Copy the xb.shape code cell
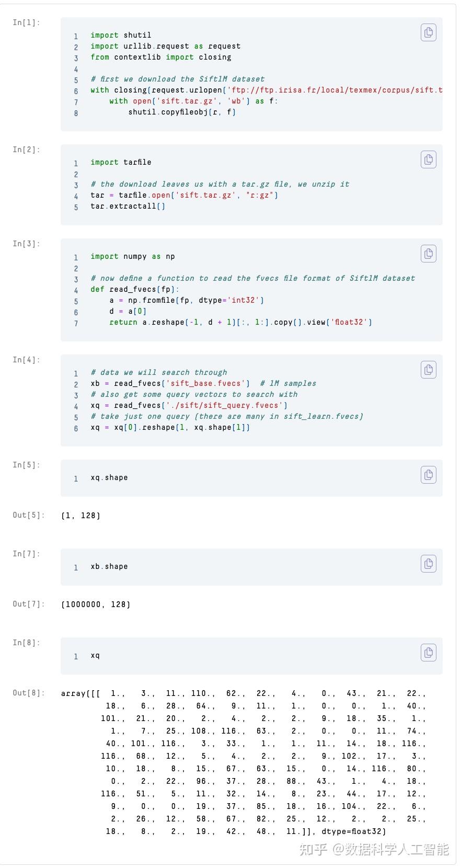This screenshot has height=868, width=461. point(428,564)
